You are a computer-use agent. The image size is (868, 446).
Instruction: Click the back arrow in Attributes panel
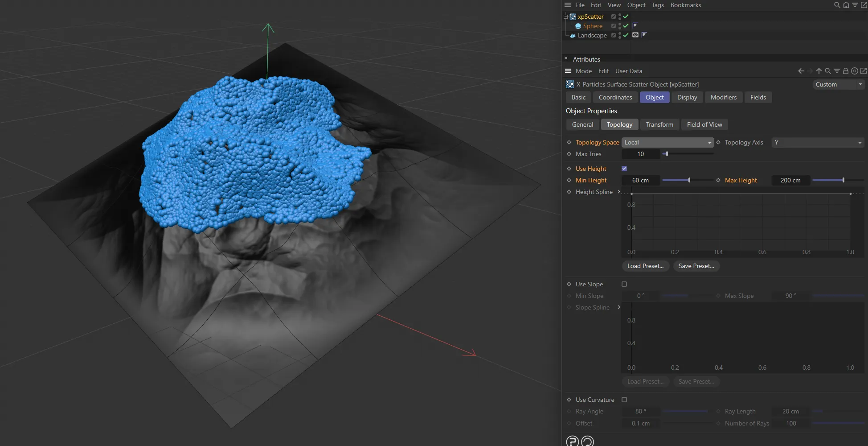(800, 71)
